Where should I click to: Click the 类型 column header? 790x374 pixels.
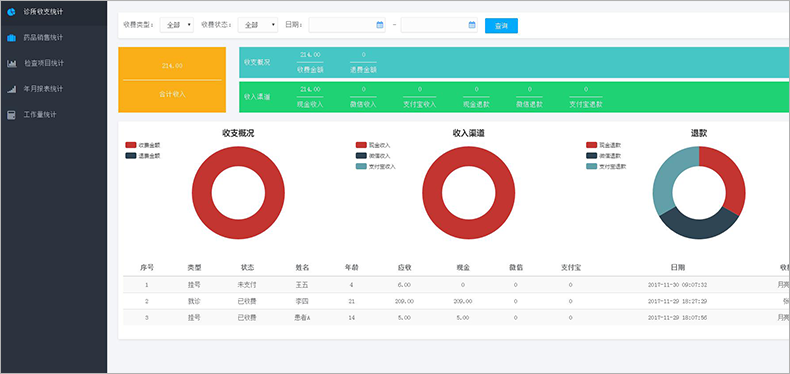(194, 268)
